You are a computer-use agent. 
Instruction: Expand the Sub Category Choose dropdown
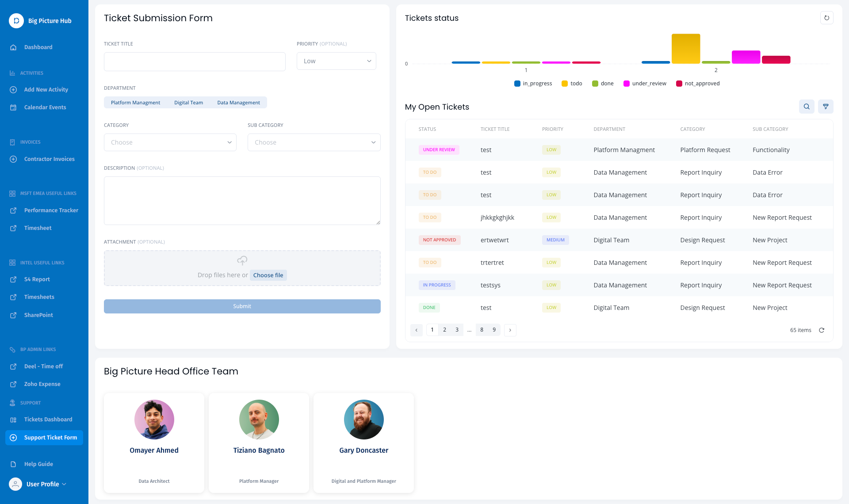click(314, 142)
